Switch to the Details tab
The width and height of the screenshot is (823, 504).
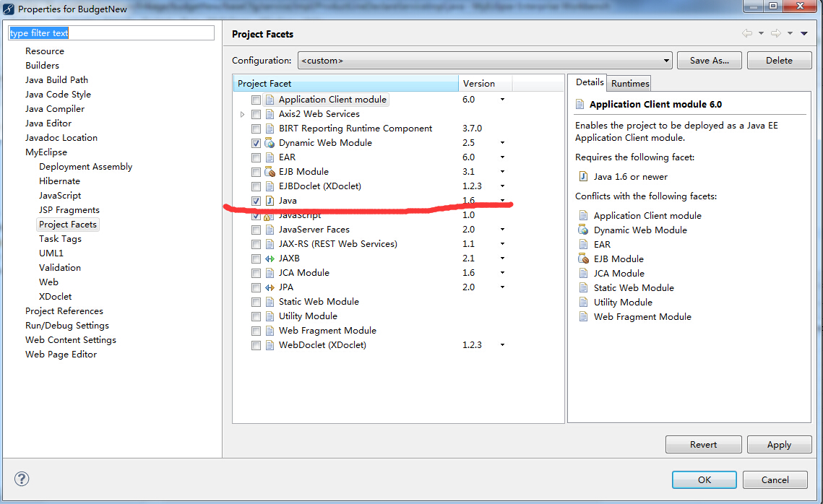(x=590, y=82)
